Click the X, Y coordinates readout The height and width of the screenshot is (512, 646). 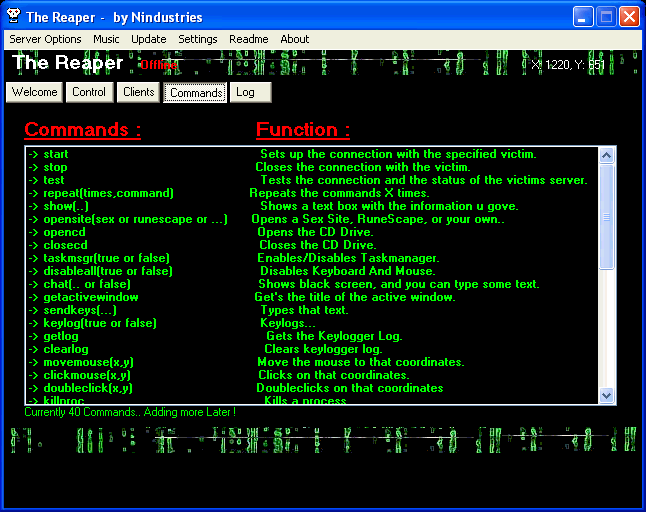tap(567, 65)
